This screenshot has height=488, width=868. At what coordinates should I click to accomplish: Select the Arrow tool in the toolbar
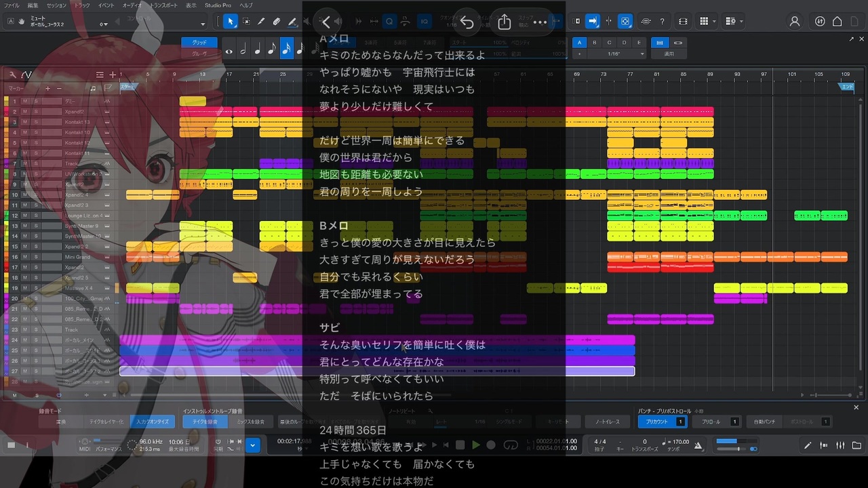point(231,22)
